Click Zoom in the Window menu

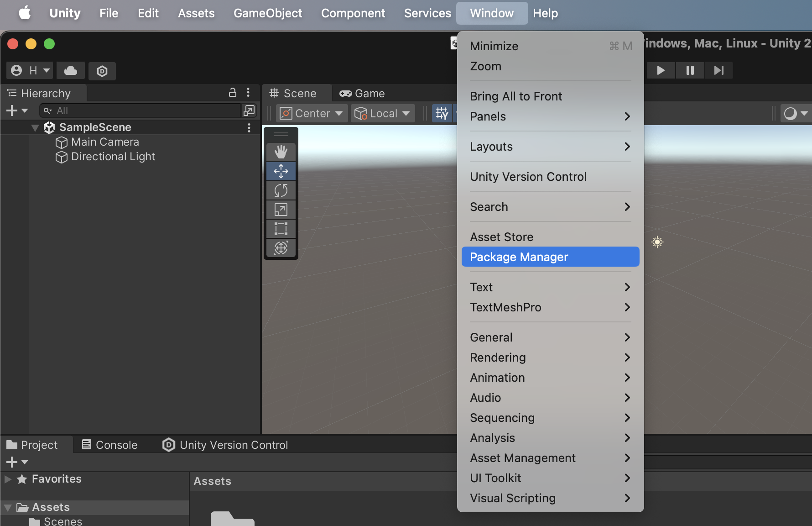coord(551,66)
